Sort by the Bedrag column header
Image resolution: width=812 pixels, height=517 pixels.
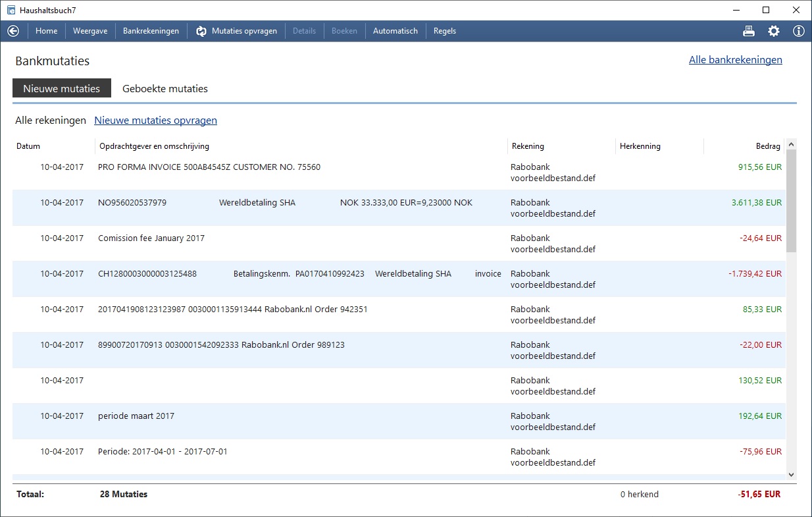click(x=767, y=146)
